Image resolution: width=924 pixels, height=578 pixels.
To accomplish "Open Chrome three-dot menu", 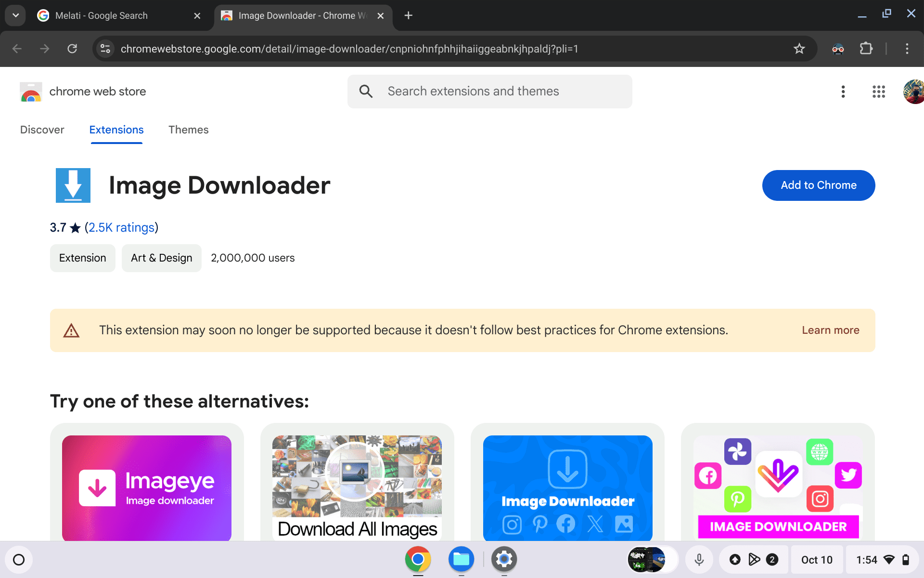I will pos(907,49).
